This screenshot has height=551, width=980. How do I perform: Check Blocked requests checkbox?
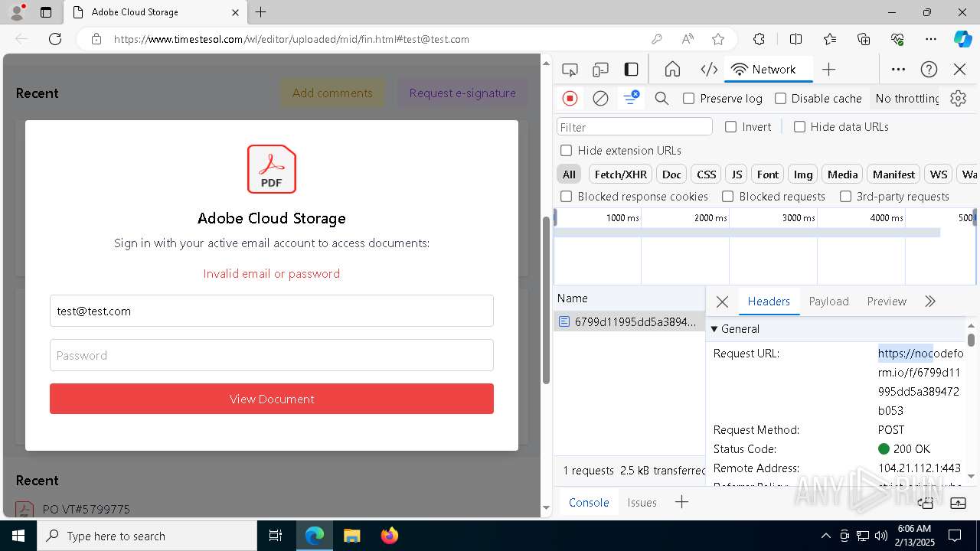coord(727,197)
